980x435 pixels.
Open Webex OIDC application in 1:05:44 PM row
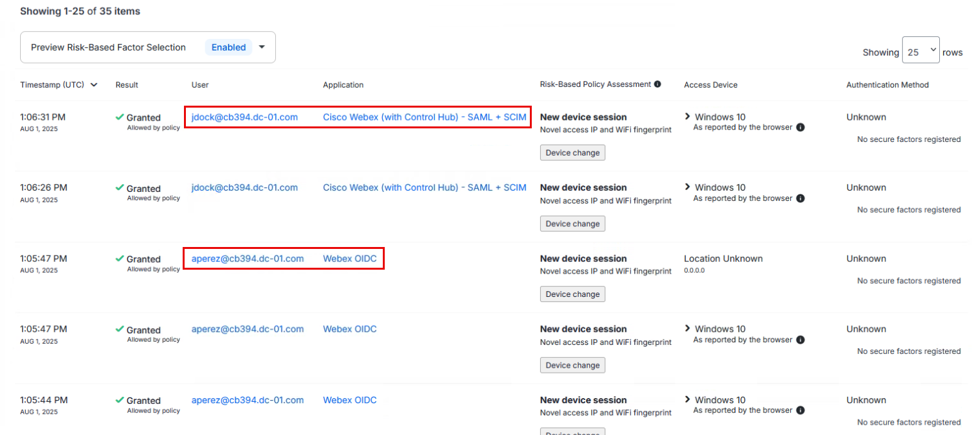tap(350, 400)
